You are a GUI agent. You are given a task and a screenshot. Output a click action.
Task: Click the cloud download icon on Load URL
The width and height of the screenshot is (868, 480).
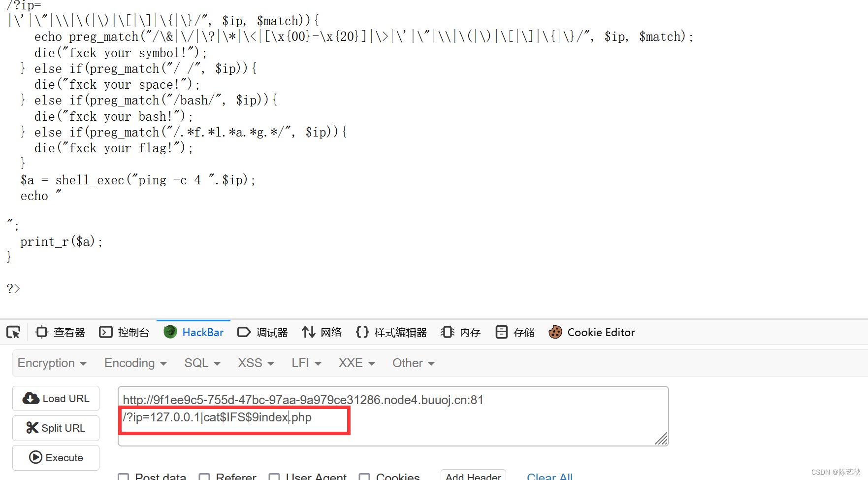tap(31, 399)
